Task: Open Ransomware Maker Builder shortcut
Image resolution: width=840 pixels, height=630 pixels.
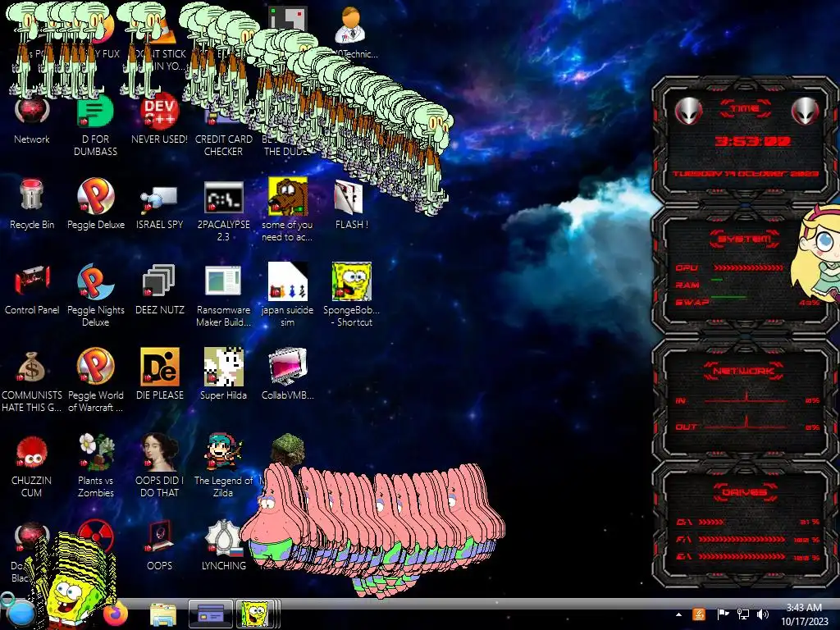Action: [223, 295]
